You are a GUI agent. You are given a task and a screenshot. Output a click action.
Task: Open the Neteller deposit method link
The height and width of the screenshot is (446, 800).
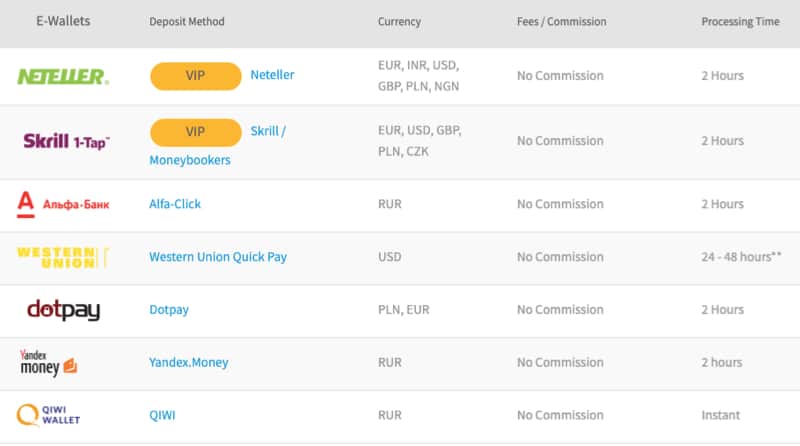click(x=272, y=75)
